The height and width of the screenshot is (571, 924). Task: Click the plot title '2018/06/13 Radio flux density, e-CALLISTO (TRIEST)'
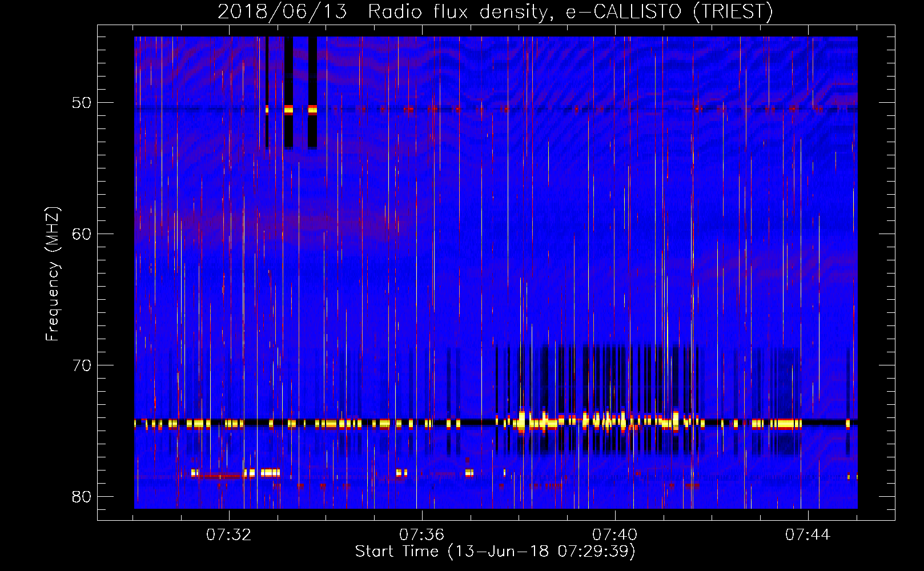[x=495, y=11]
